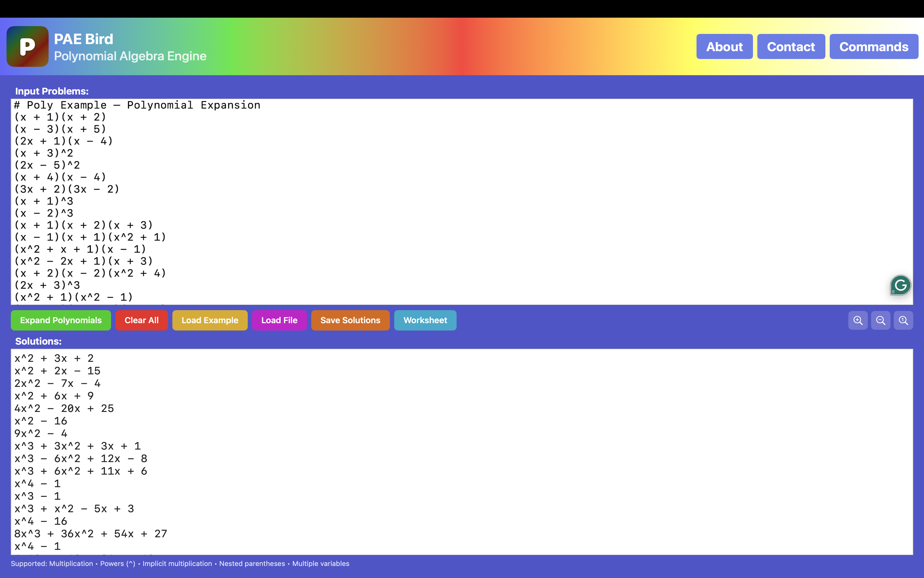Click the solution 'x^3 + 6x^2 + 11x + 6'
The width and height of the screenshot is (924, 578).
(x=81, y=471)
